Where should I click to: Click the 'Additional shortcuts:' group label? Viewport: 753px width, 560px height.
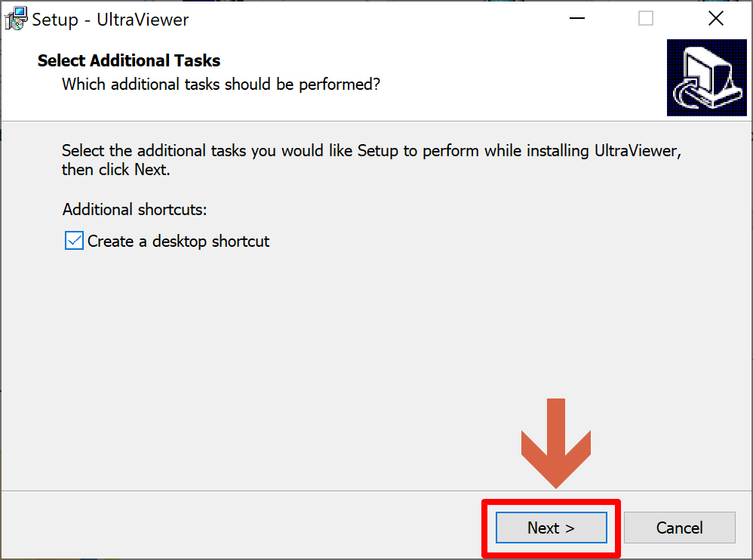134,209
